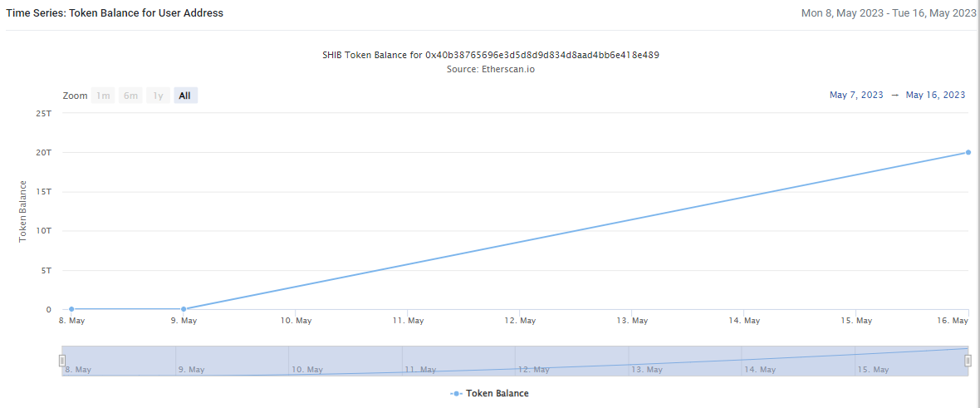Select the 1m zoom range button
The image size is (980, 408).
103,96
